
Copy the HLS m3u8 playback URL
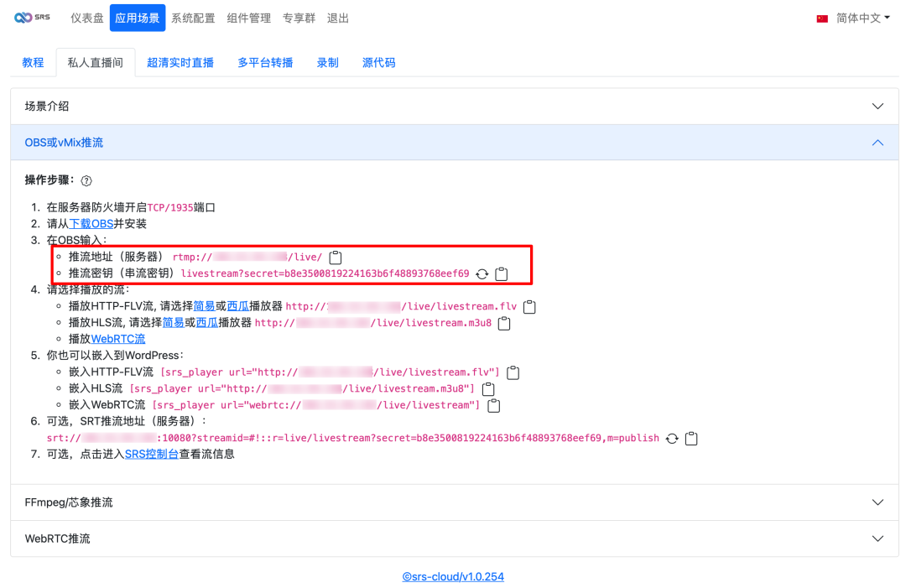pyautogui.click(x=504, y=323)
